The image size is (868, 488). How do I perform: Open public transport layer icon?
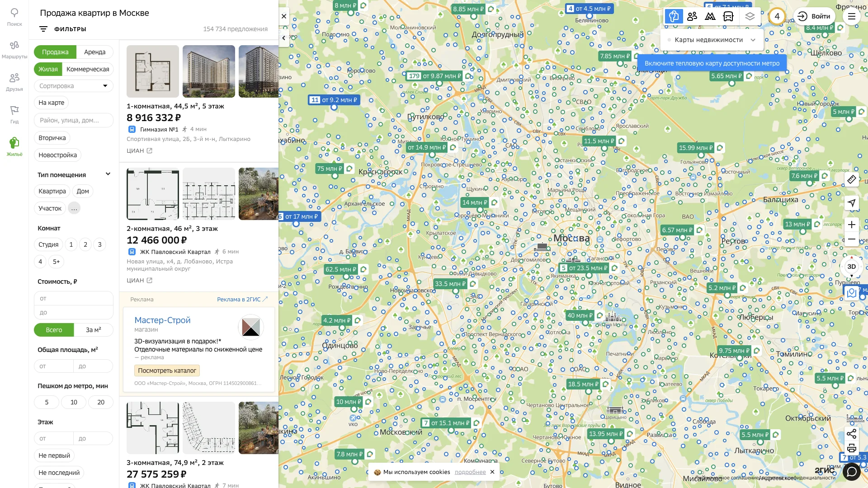(x=728, y=16)
